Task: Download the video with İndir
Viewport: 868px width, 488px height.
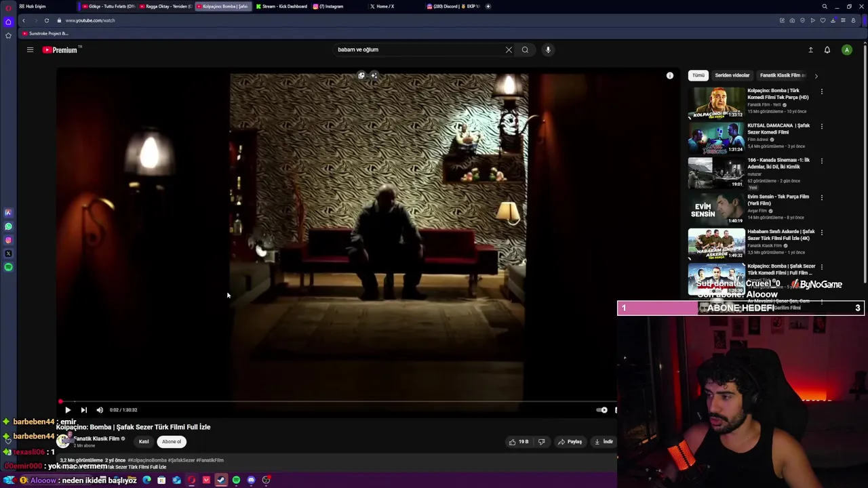Action: pos(604,442)
